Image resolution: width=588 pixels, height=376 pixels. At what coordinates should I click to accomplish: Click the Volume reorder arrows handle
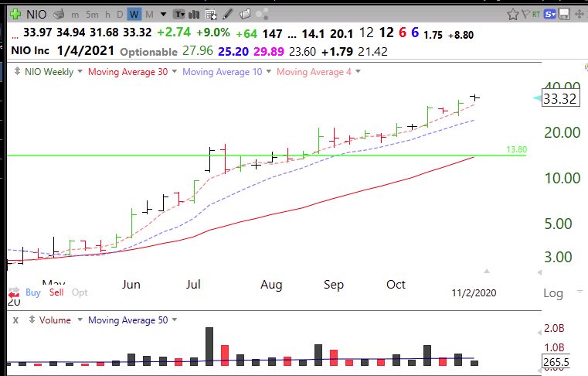point(32,320)
